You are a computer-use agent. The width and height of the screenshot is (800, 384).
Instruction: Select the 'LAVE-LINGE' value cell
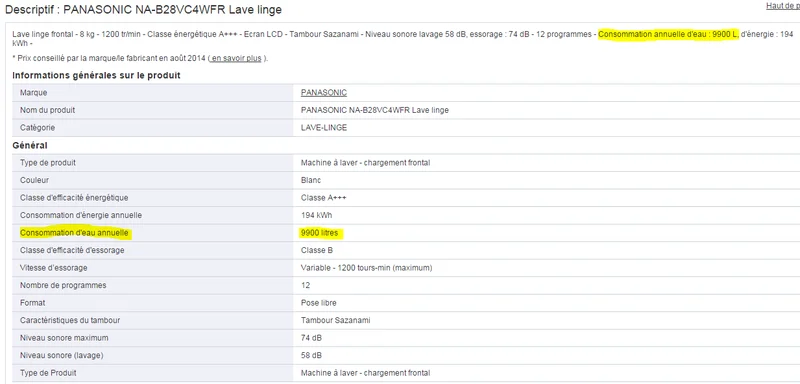547,127
